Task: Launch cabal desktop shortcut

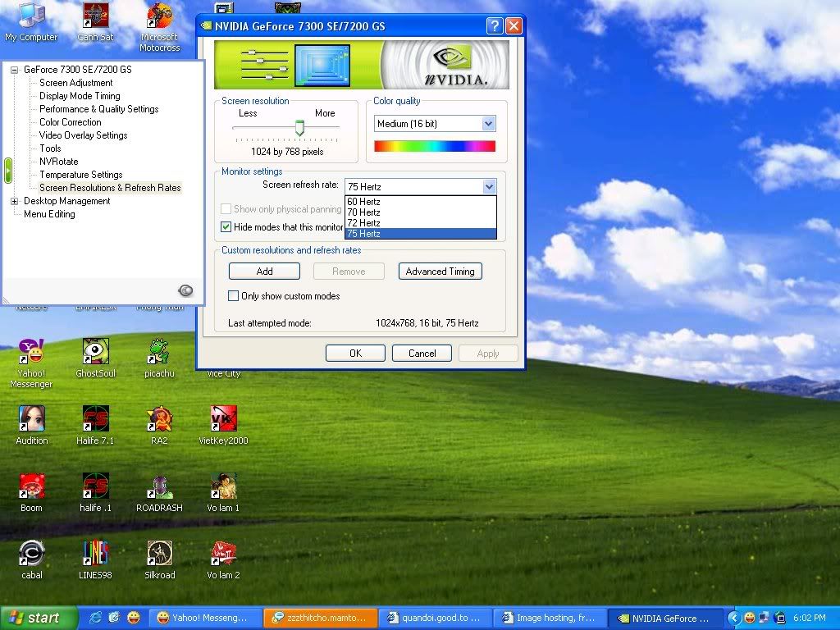Action: [x=32, y=560]
